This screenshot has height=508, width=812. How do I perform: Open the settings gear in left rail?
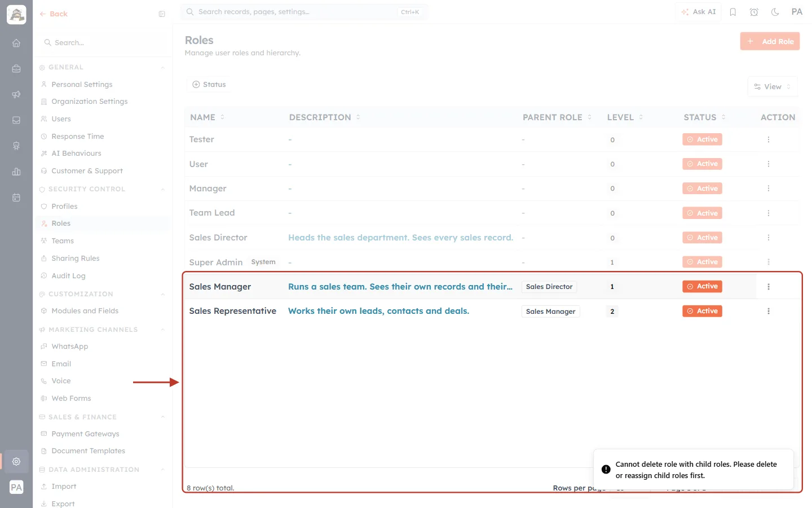[16, 461]
